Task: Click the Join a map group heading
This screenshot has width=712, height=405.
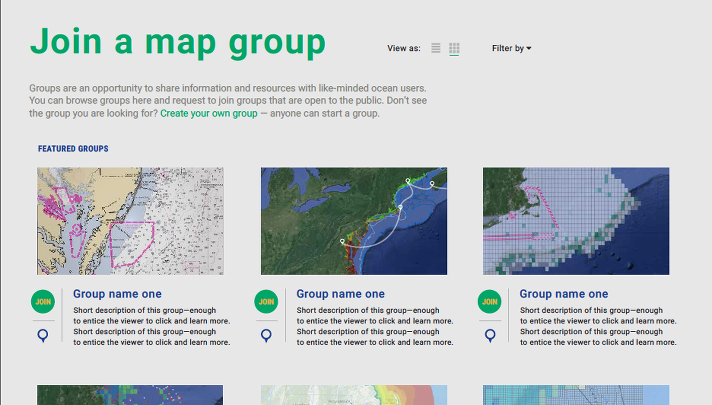Action: click(178, 42)
